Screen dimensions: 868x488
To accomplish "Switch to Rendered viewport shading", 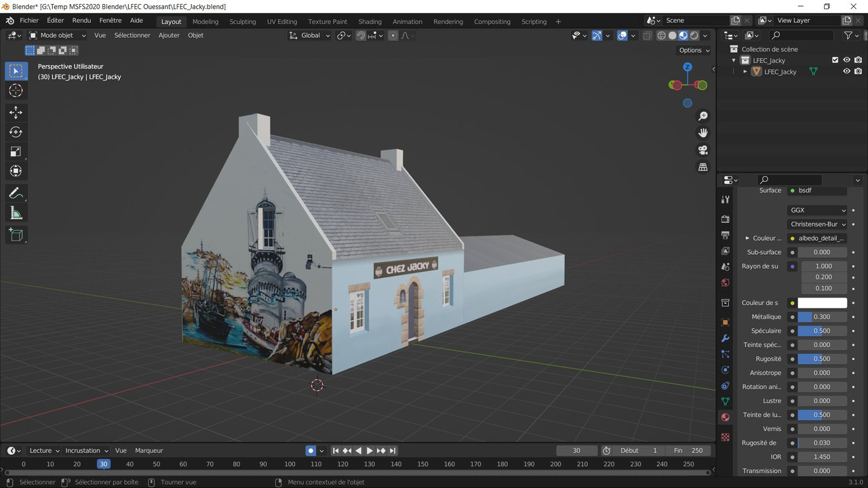I will 694,35.
